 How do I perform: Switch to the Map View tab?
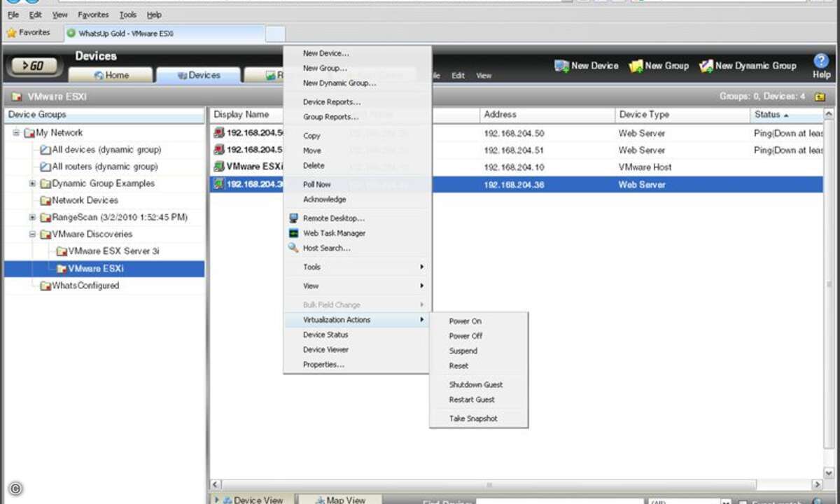point(340,499)
